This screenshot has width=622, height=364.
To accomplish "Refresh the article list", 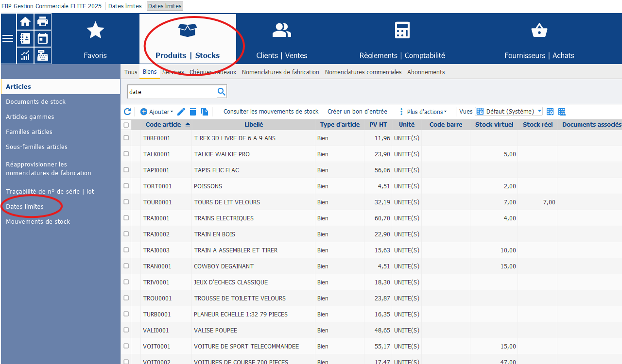I will [x=127, y=112].
